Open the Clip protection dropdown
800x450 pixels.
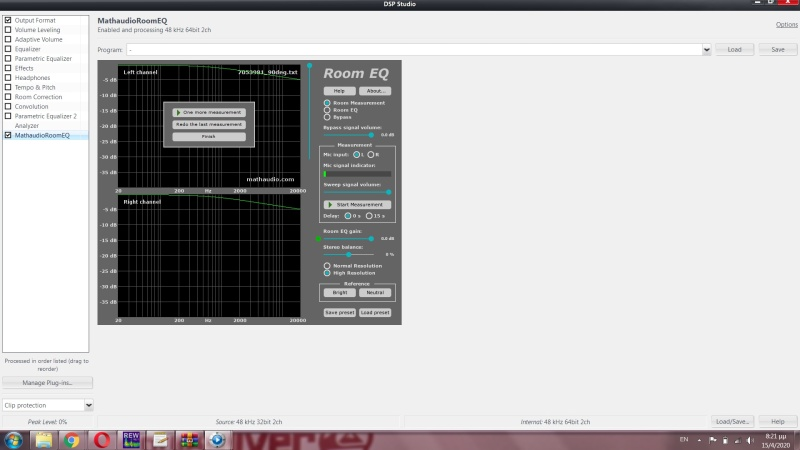(89, 405)
